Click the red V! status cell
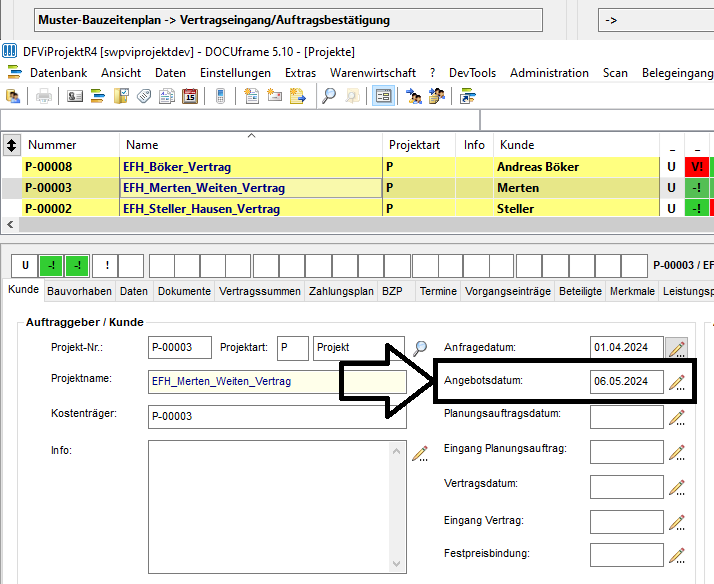The width and height of the screenshot is (714, 584). point(697,167)
